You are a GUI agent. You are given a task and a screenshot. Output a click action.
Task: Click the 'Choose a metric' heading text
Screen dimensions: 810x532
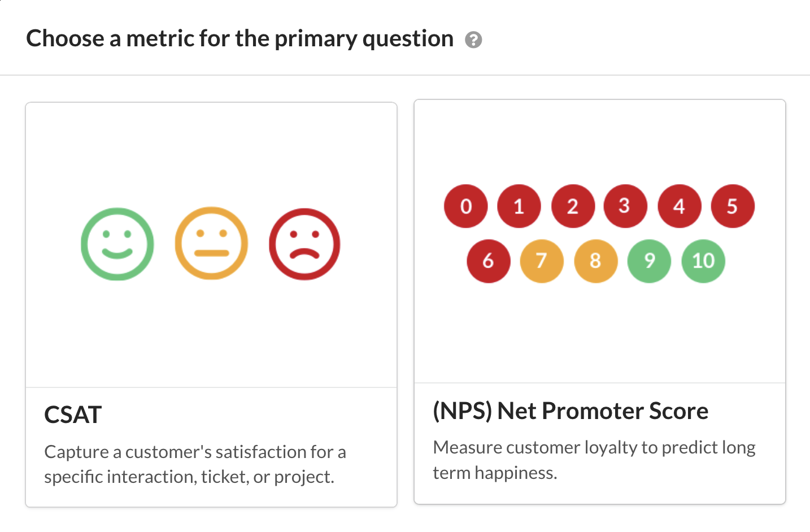(239, 39)
